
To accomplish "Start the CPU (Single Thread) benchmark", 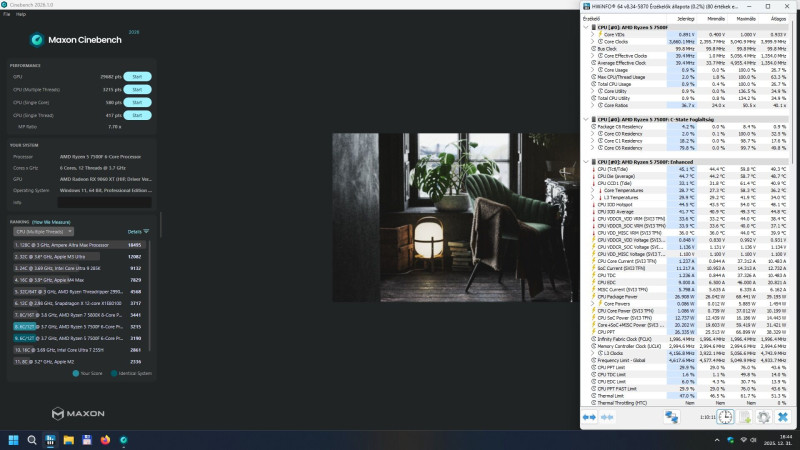I will pos(137,115).
